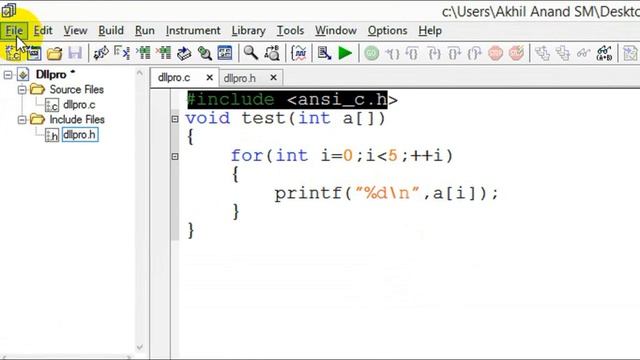Select the Source Files folder in tree
The height and width of the screenshot is (360, 640).
77,89
